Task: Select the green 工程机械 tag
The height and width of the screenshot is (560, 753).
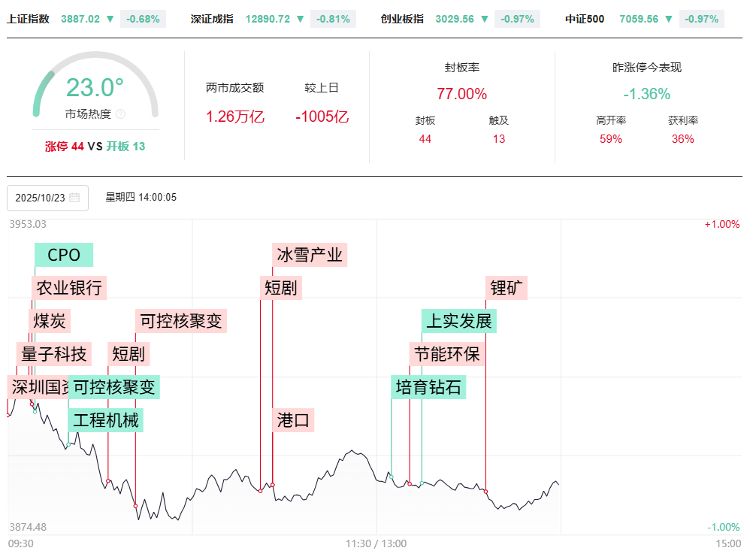Action: 105,419
